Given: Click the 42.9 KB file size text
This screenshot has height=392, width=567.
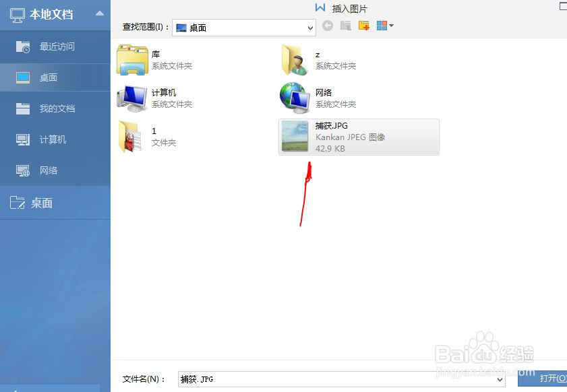Looking at the screenshot, I should tap(330, 148).
